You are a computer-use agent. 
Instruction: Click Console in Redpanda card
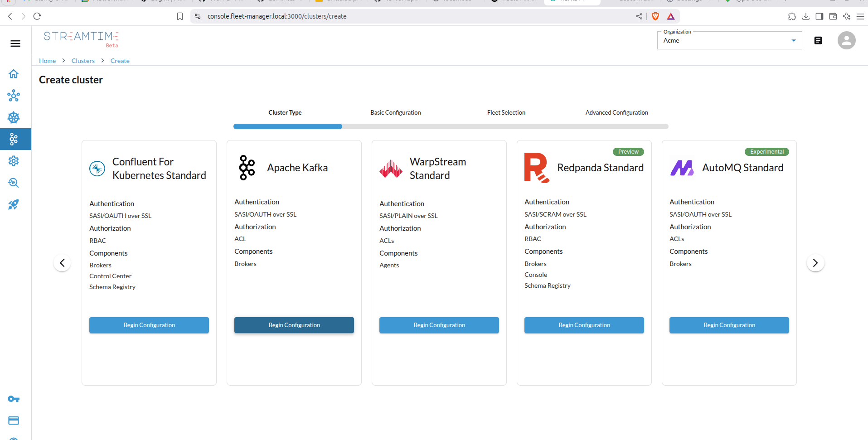[x=536, y=275]
